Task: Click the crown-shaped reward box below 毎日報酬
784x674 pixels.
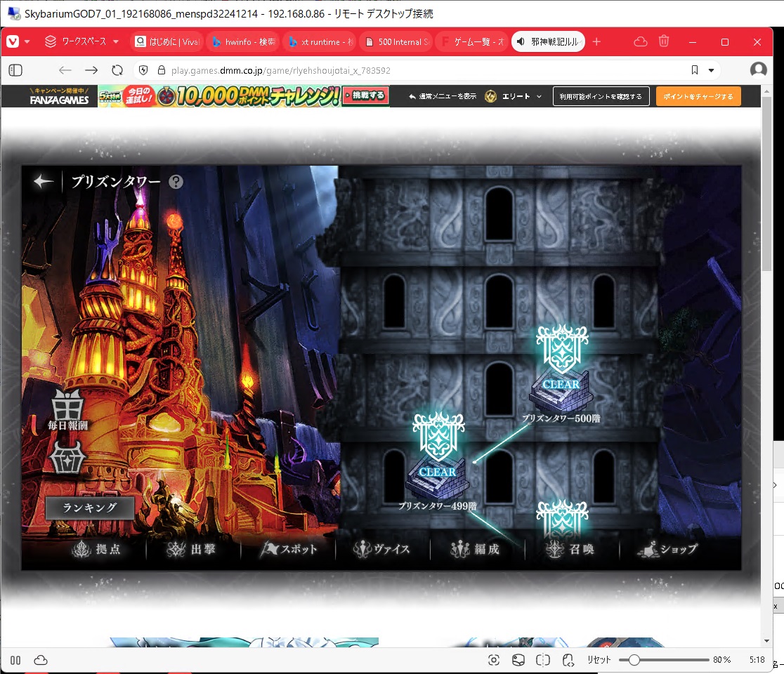Action: (x=67, y=458)
